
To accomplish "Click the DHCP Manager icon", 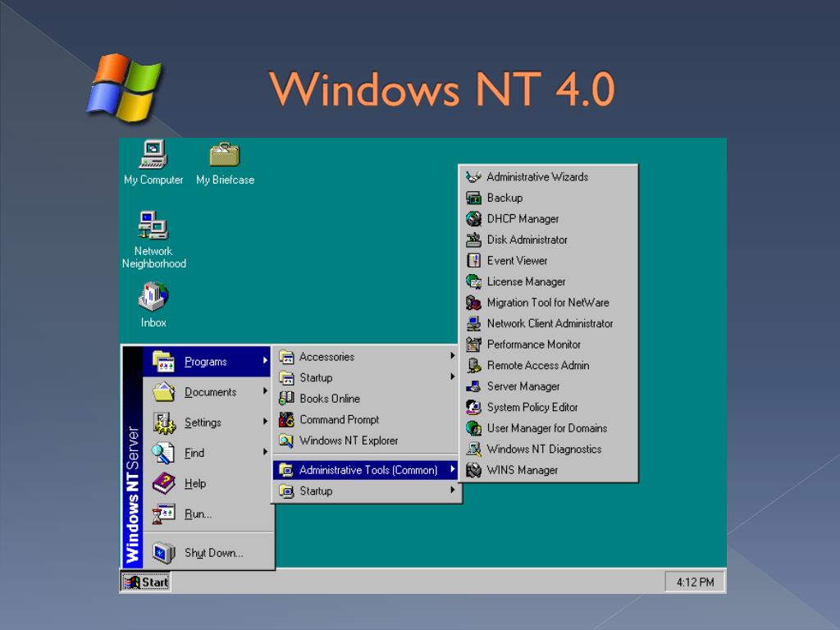I will pos(473,218).
